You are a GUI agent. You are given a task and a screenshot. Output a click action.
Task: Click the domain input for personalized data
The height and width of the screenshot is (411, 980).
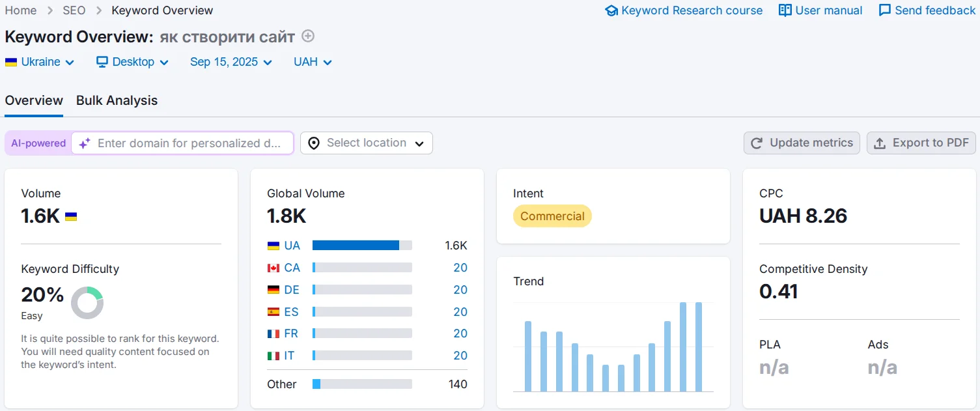189,143
